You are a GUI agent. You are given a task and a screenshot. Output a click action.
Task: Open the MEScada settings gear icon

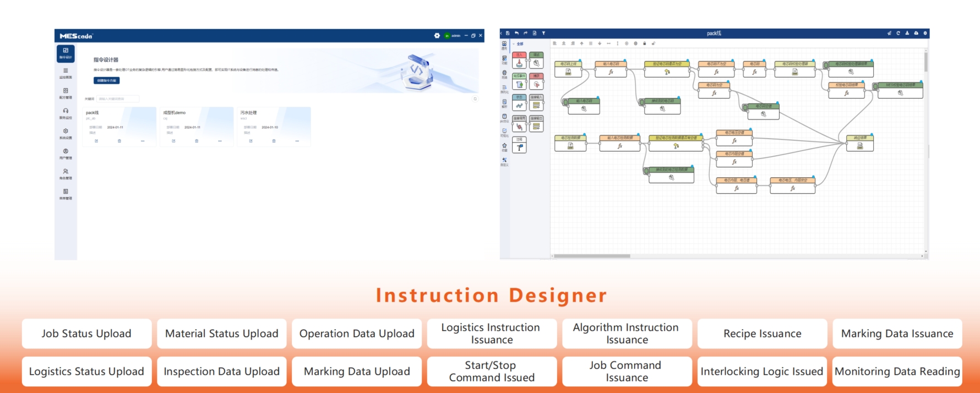coord(437,36)
